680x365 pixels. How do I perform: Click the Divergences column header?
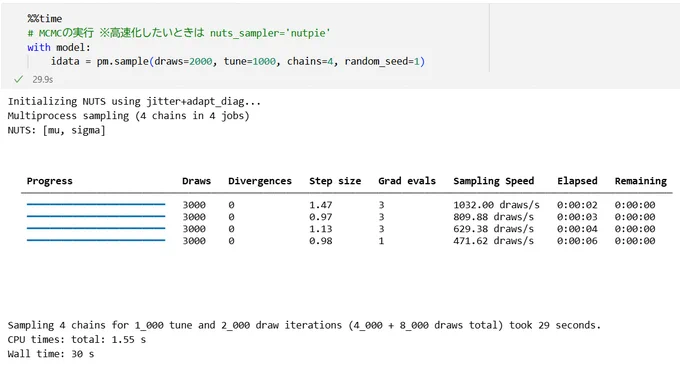[260, 181]
